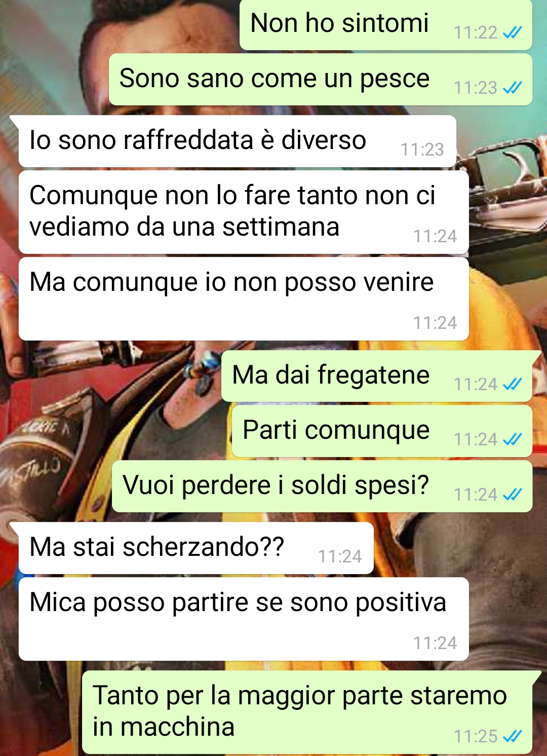Tap the read-receipt ticks on 'Non ho sintomi'
Screen dimensions: 547x756
pyautogui.click(x=512, y=33)
